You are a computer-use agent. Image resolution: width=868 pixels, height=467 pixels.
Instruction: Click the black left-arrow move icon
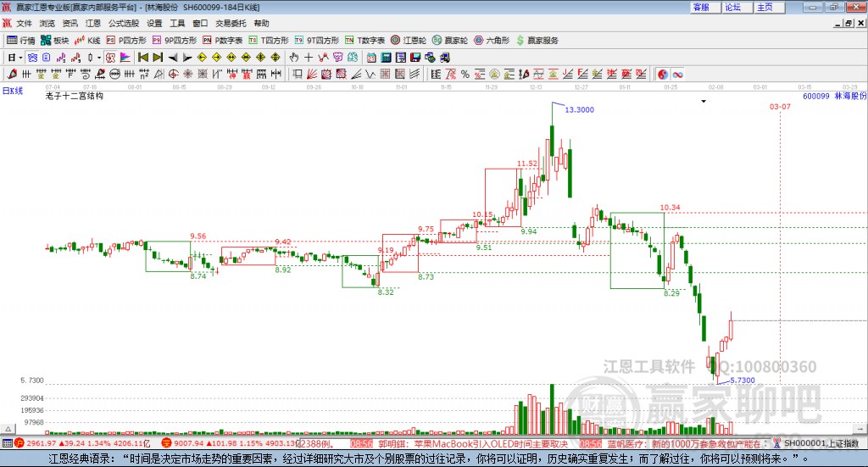point(173,58)
